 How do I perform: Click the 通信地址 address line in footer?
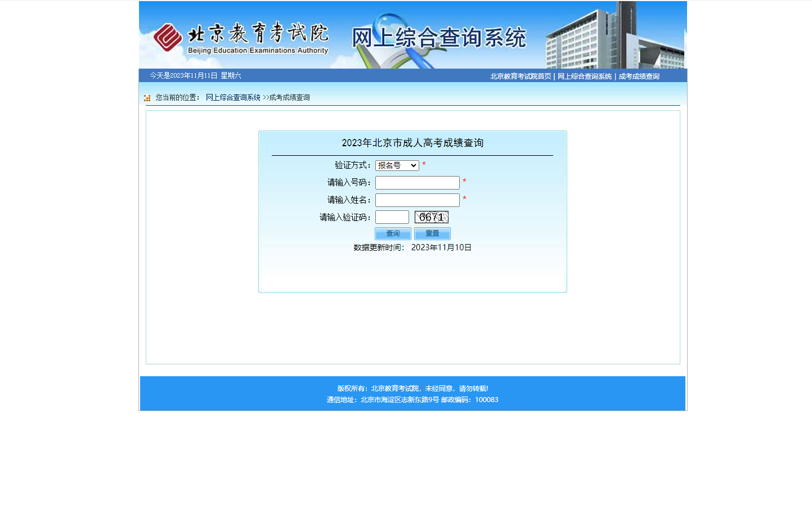[x=412, y=400]
